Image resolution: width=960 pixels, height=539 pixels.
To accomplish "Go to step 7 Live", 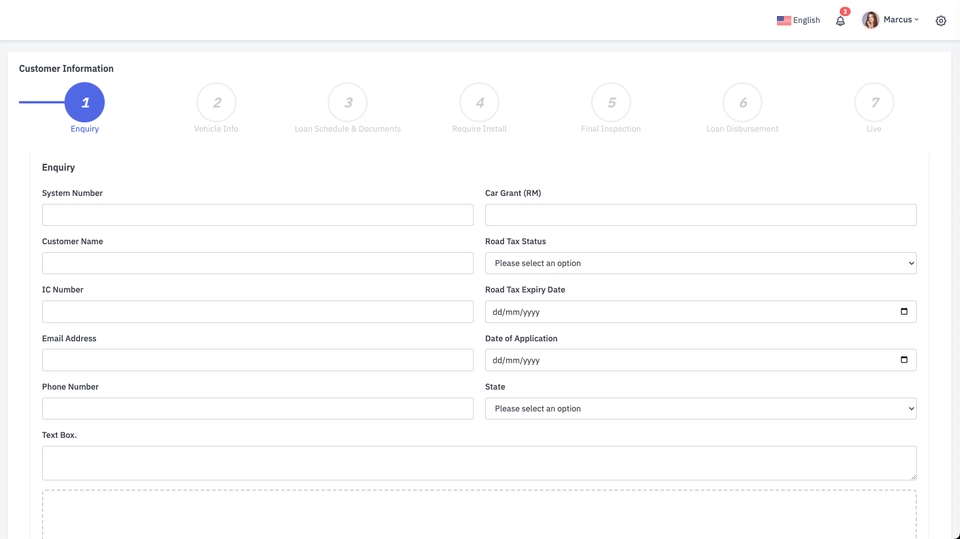I will 874,102.
